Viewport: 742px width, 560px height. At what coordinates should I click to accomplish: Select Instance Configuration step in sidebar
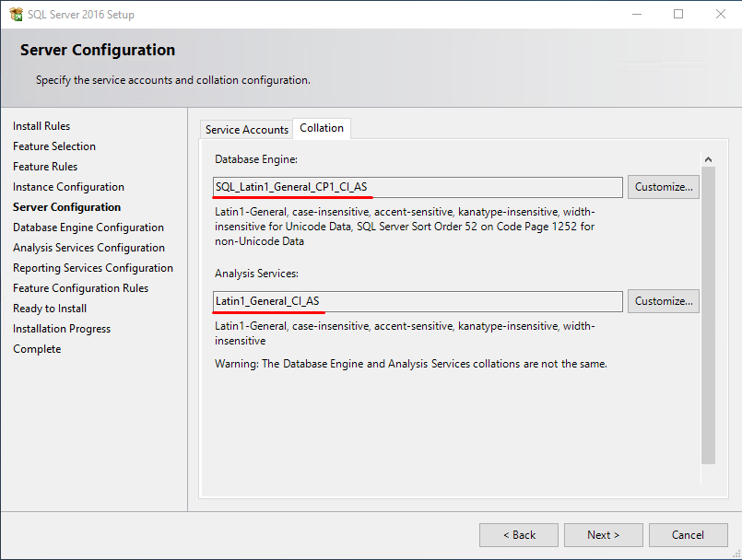pos(68,187)
